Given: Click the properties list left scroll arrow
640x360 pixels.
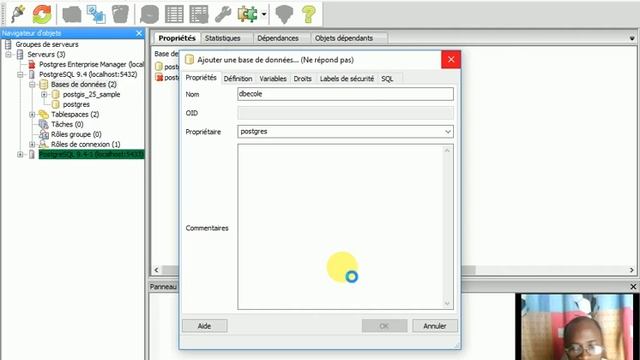Looking at the screenshot, I should pos(157,270).
